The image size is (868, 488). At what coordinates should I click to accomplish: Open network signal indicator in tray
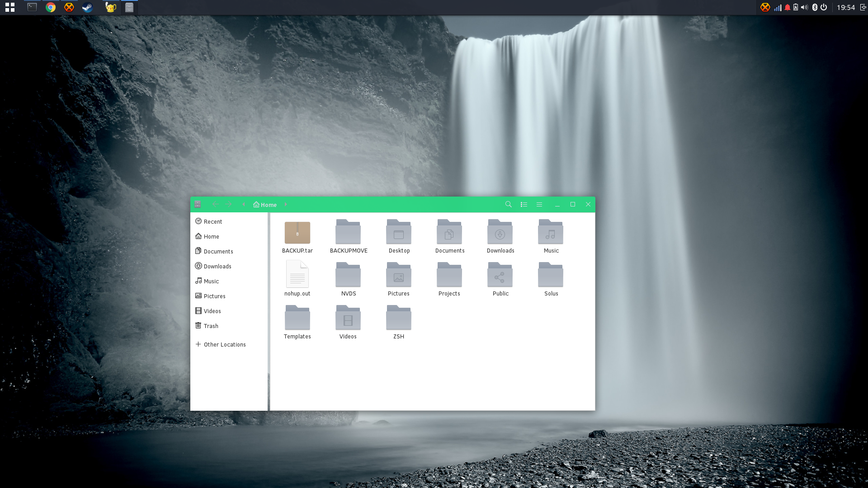point(778,8)
